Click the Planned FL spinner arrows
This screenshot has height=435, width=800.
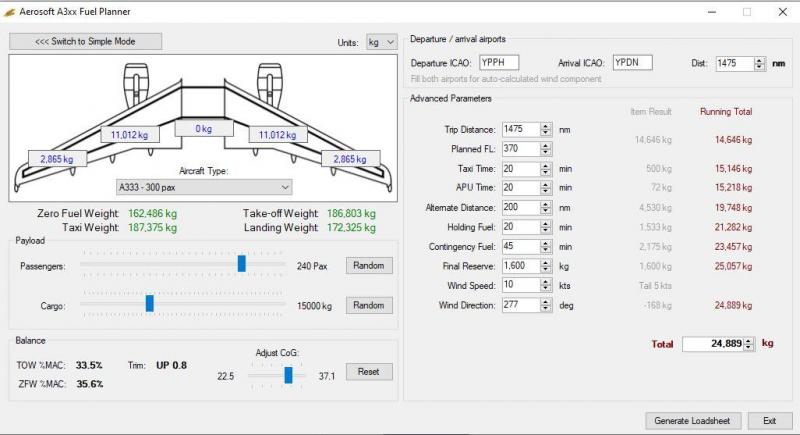click(546, 149)
